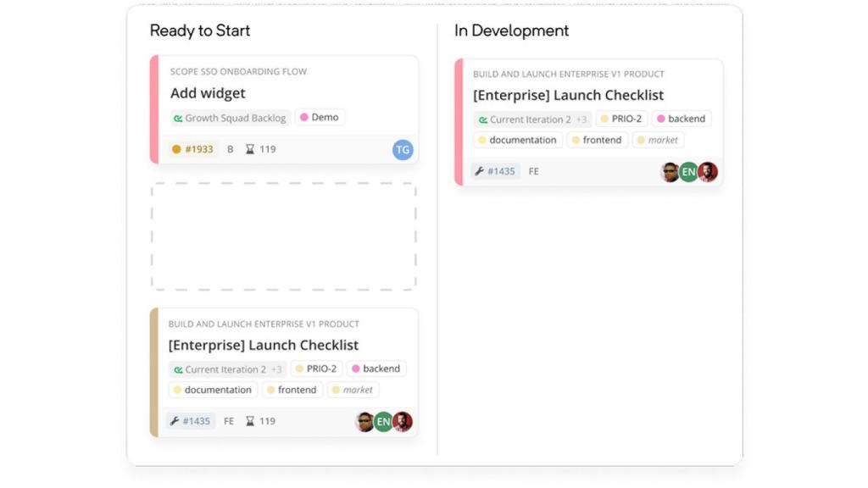Click the green EN avatar in In Development card
The width and height of the screenshot is (868, 488).
coord(688,172)
